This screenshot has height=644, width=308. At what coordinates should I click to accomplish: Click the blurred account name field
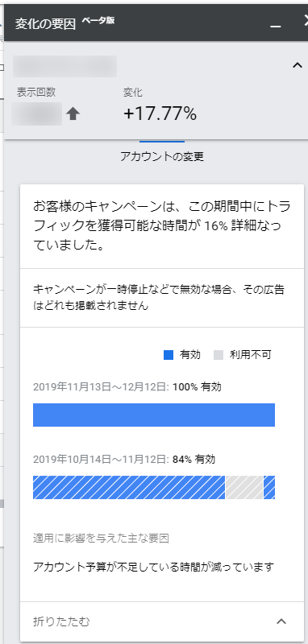tap(65, 67)
